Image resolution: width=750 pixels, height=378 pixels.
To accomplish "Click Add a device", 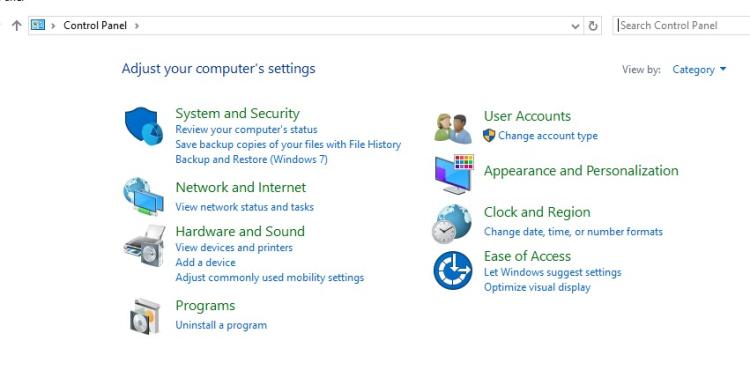I will (205, 262).
